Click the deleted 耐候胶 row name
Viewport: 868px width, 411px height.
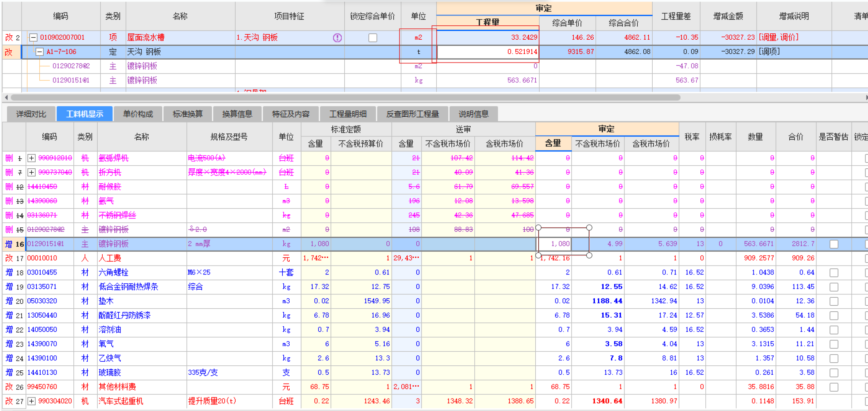(110, 187)
